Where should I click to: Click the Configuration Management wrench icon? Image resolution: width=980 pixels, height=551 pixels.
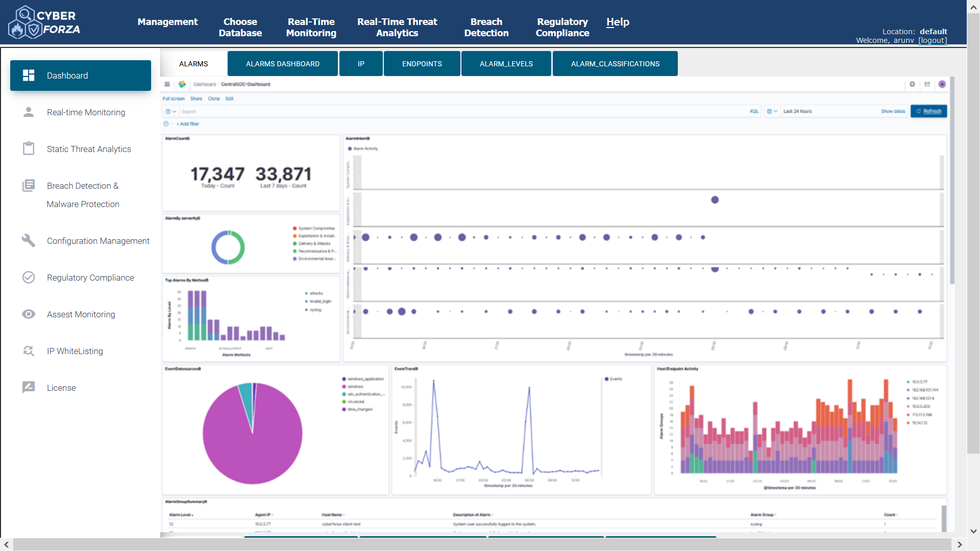pos(29,240)
